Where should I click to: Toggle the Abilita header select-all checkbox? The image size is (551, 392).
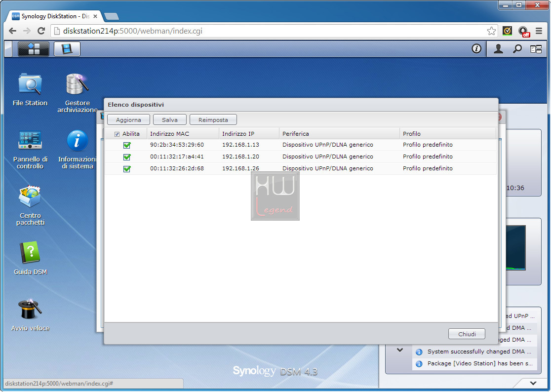point(117,134)
